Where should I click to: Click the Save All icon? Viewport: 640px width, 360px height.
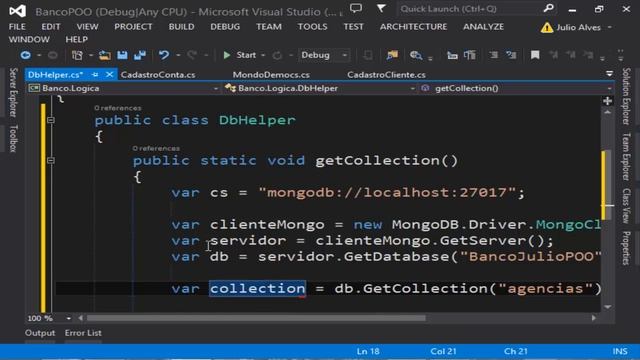(140, 55)
